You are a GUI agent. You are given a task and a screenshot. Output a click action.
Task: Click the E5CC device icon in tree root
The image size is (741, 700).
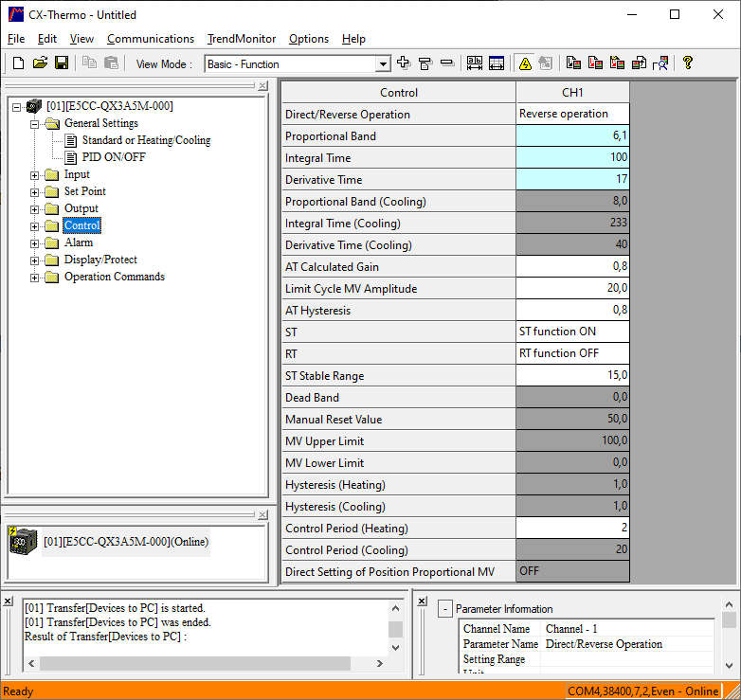click(34, 106)
